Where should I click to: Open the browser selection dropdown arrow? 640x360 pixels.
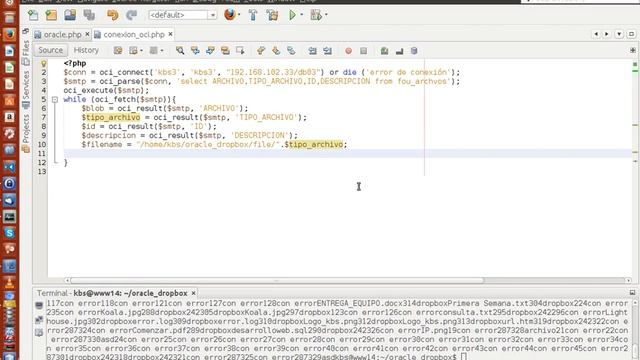tap(239, 15)
